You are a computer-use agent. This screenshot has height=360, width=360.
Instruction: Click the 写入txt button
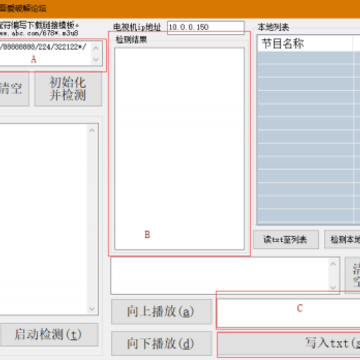[289, 343]
